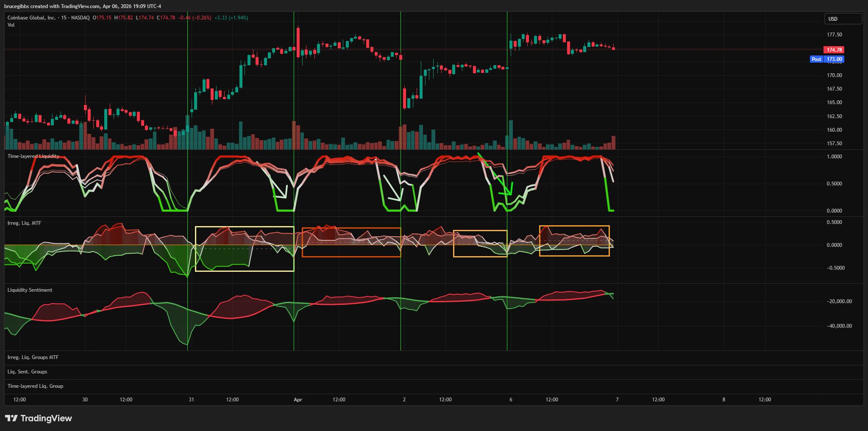Image resolution: width=868 pixels, height=431 pixels.
Task: Click the Apr label on time axis
Action: tap(298, 400)
